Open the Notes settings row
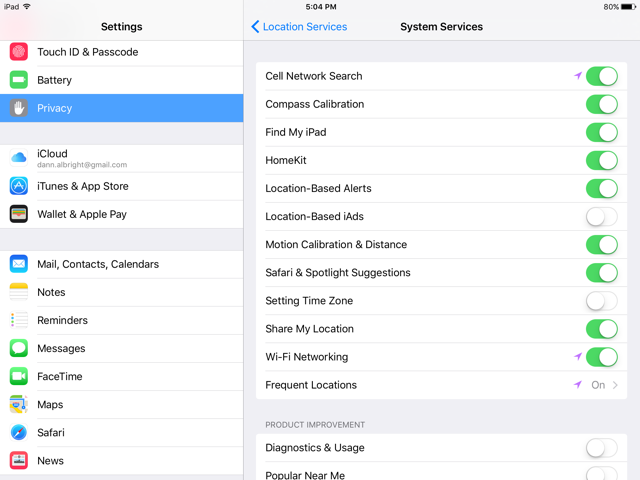Image resolution: width=640 pixels, height=480 pixels. click(122, 292)
